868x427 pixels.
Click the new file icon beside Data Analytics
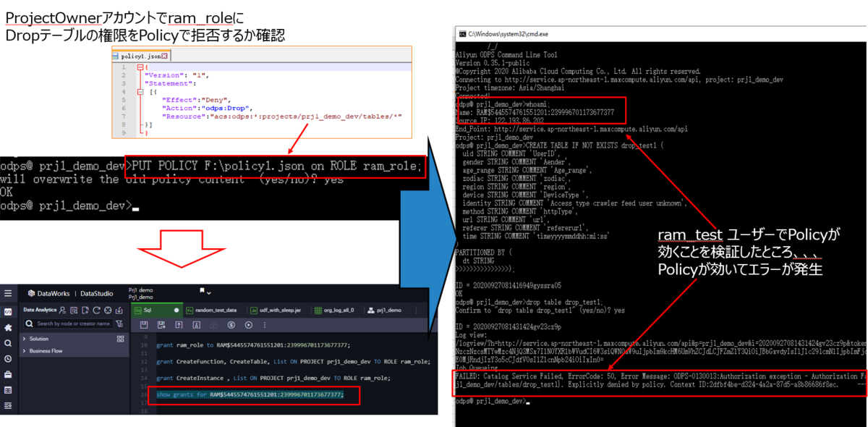[85, 310]
